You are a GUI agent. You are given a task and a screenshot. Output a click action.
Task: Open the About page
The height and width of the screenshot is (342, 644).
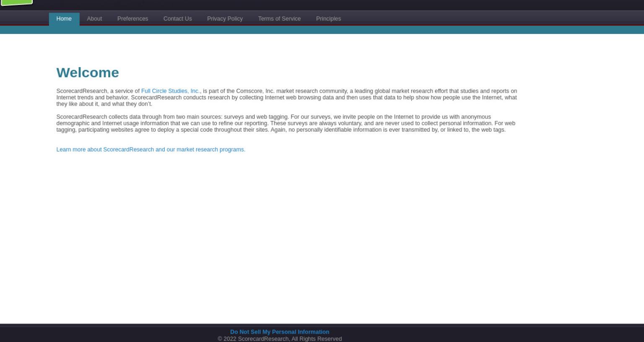pyautogui.click(x=94, y=19)
